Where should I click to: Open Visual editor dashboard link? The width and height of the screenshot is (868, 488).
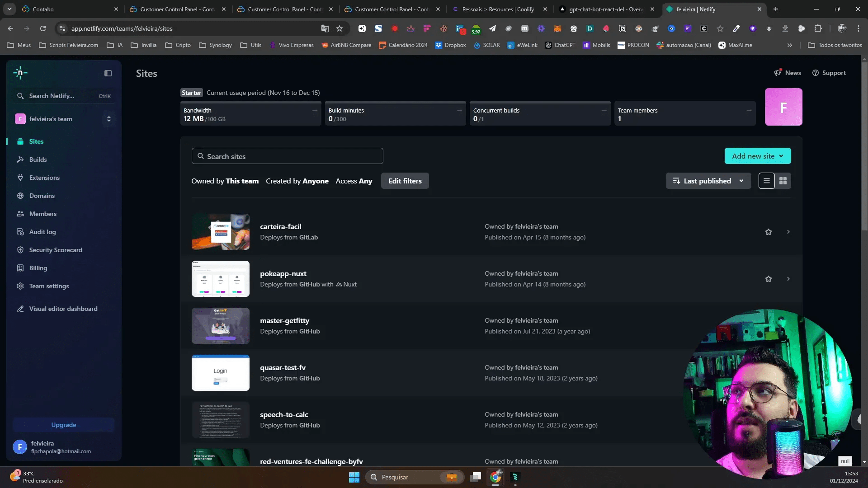(63, 309)
